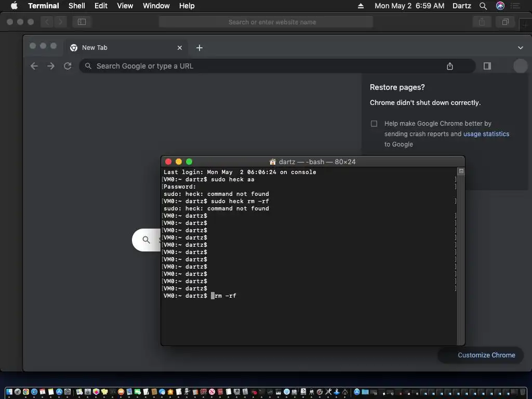This screenshot has height=399, width=532.
Task: Open Spotlight search magnifier
Action: [x=483, y=6]
